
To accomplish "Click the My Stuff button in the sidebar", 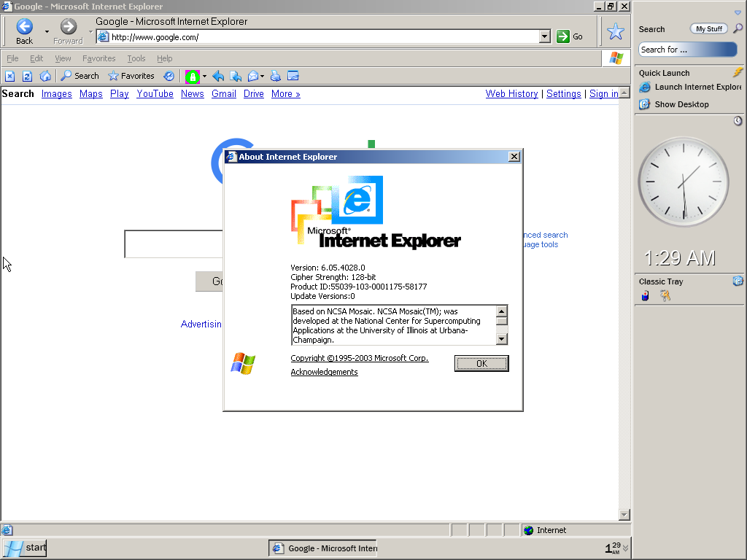I will pos(709,29).
